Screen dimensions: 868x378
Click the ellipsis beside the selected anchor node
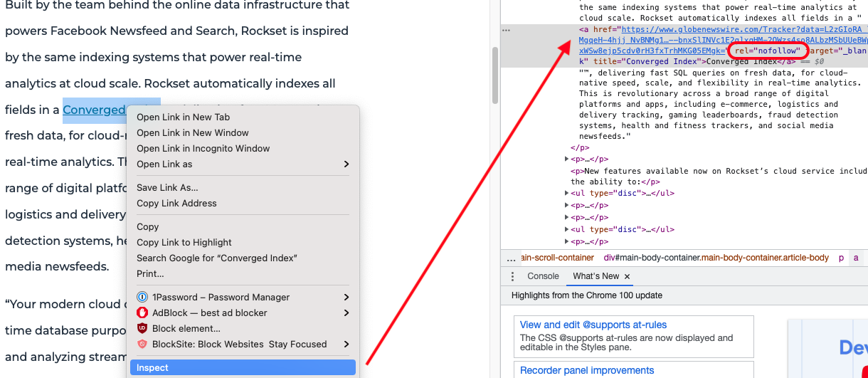coord(506,31)
